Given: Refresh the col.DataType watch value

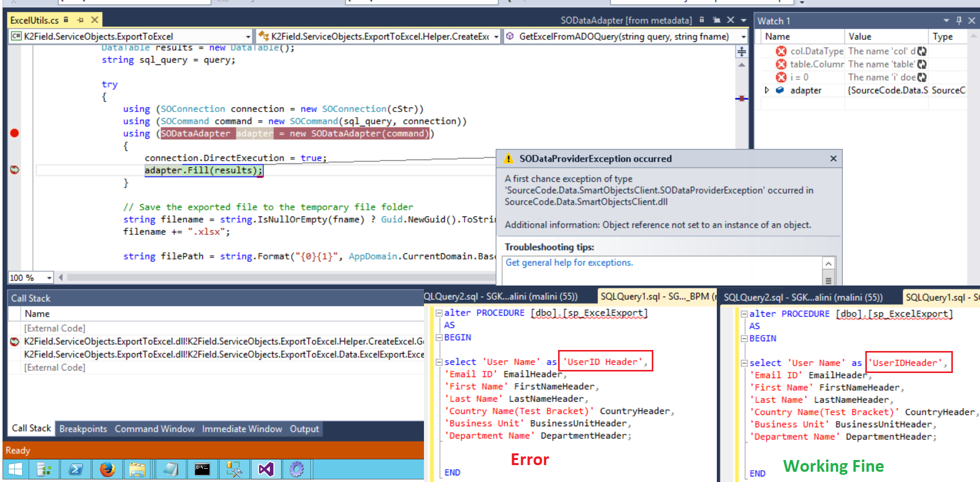Looking at the screenshot, I should 922,51.
